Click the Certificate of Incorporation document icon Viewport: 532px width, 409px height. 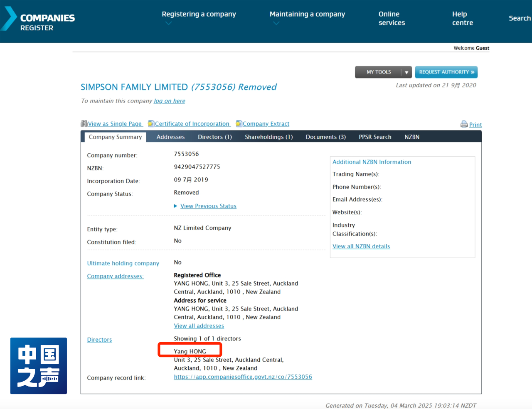tap(151, 124)
